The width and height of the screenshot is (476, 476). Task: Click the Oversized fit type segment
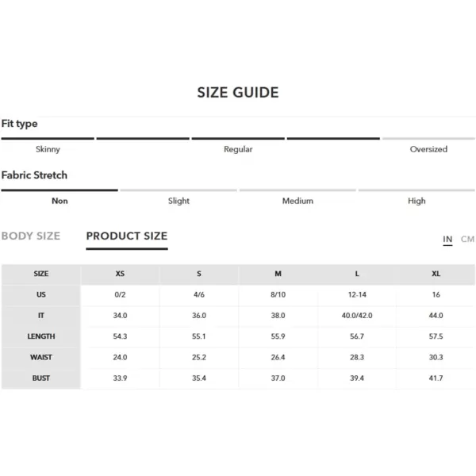pyautogui.click(x=428, y=149)
